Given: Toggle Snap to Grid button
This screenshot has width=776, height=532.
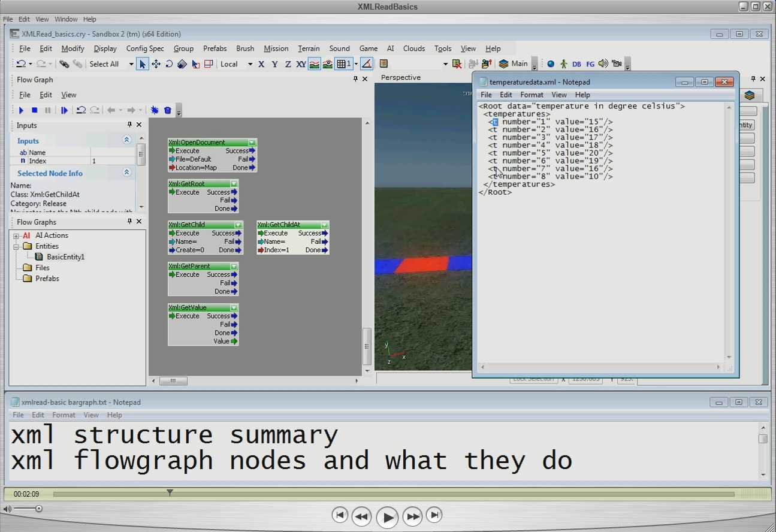Looking at the screenshot, I should pos(343,64).
